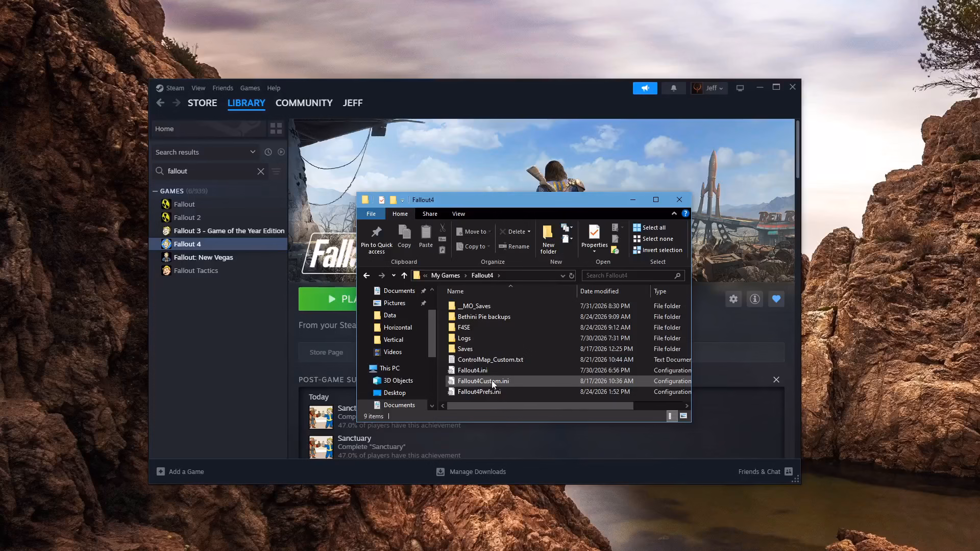Image resolution: width=980 pixels, height=551 pixels.
Task: Collapse the GAMES category list
Action: click(x=155, y=191)
